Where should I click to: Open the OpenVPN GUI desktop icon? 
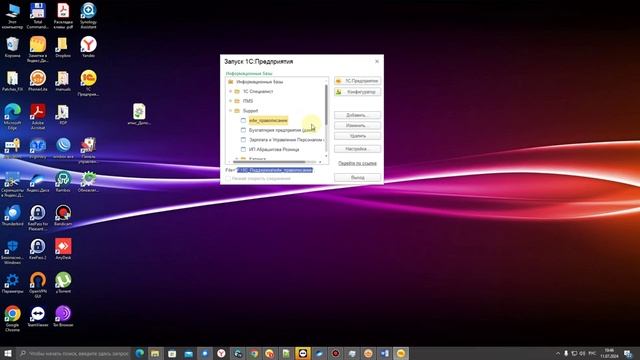38,285
